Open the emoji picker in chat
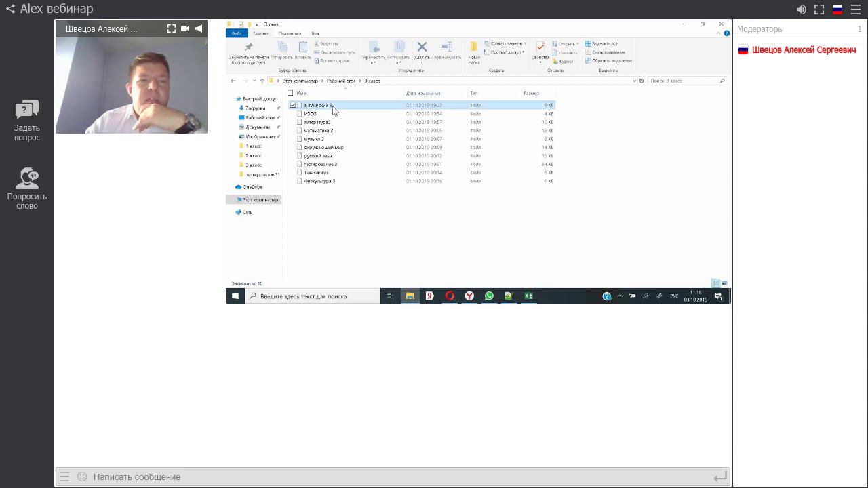The height and width of the screenshot is (488, 868). [x=82, y=476]
